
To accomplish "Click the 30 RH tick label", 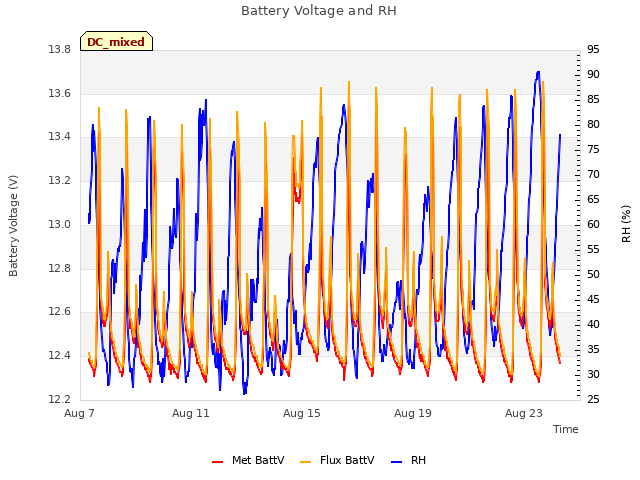I will [593, 374].
